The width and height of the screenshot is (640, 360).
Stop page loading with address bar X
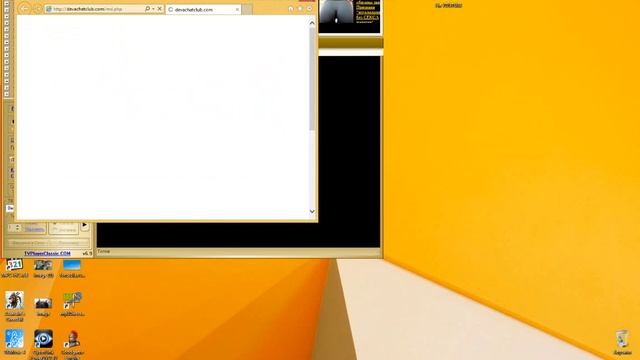(160, 9)
